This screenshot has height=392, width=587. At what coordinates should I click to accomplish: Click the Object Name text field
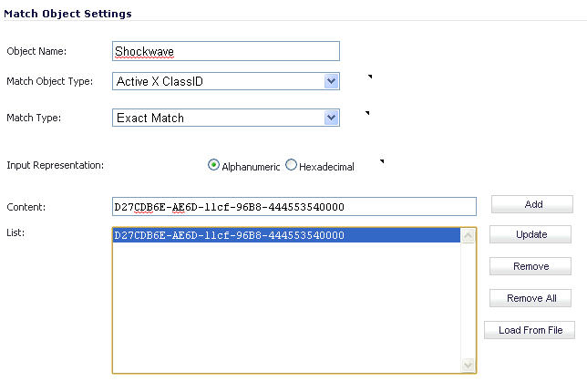226,51
